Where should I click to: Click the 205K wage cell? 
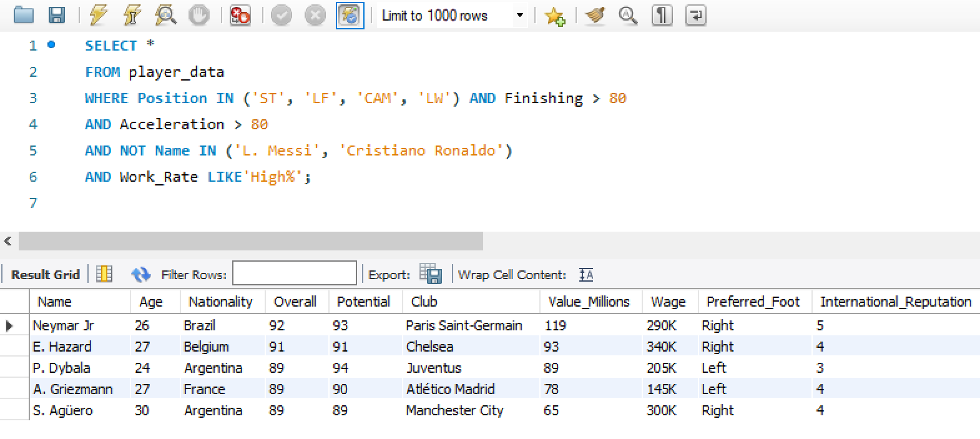(x=670, y=368)
